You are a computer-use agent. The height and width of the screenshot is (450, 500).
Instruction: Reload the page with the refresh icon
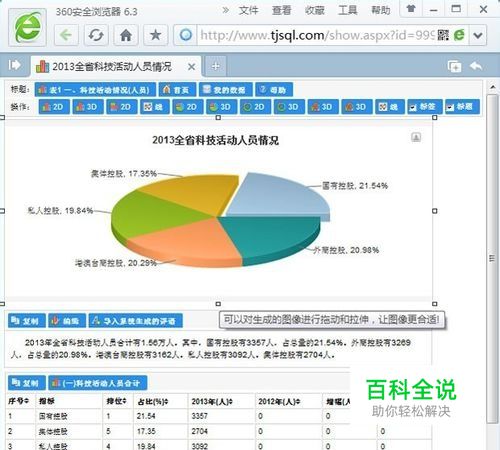(96, 35)
